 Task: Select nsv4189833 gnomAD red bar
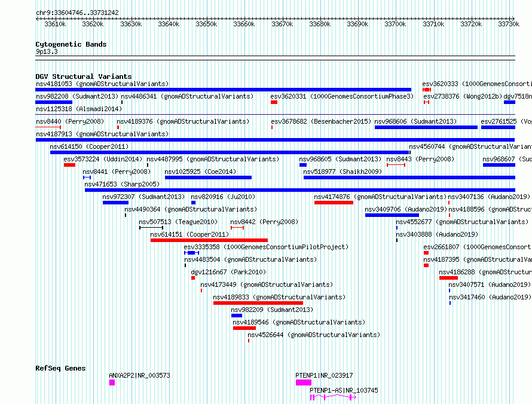click(x=258, y=303)
